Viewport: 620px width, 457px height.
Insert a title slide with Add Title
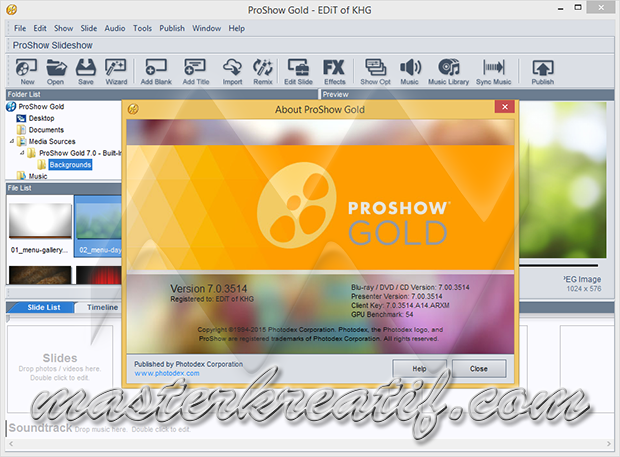(x=195, y=72)
